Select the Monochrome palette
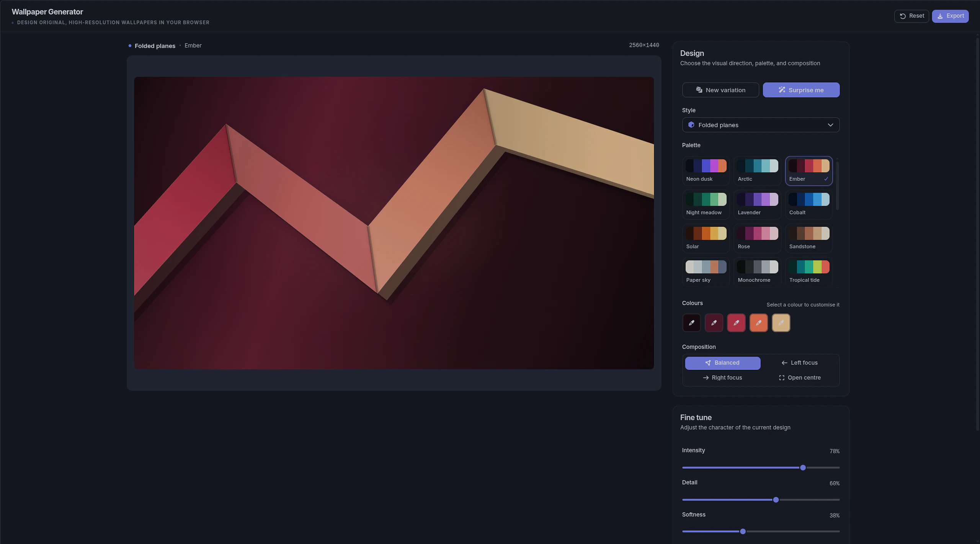 tap(757, 272)
